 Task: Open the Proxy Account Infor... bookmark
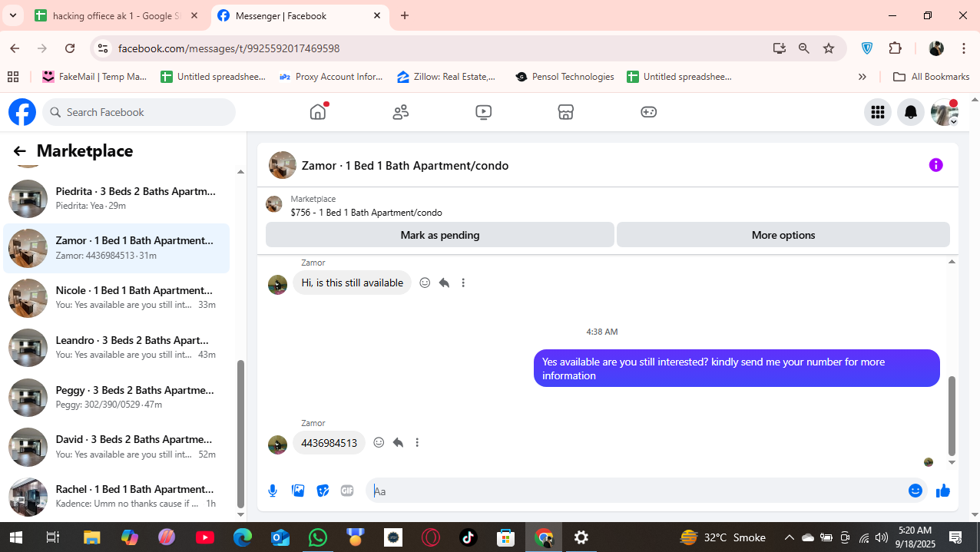(x=331, y=77)
